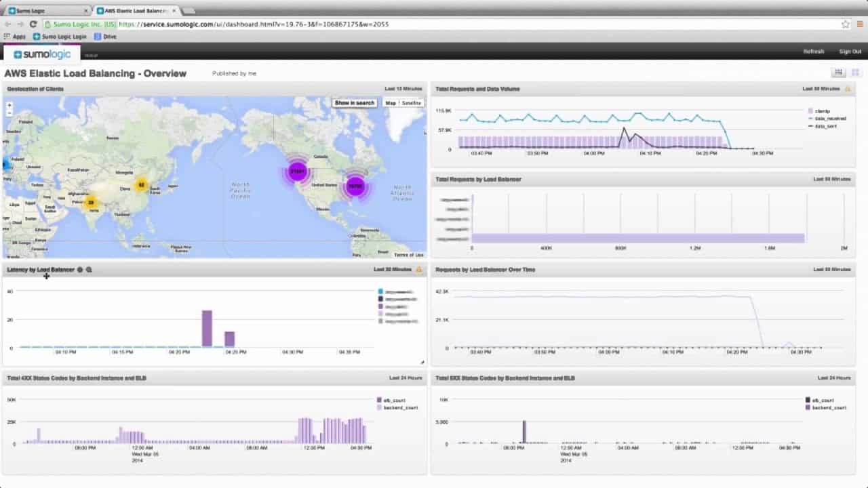
Task: Open the Sumo Logic Login bookmark
Action: click(x=60, y=37)
